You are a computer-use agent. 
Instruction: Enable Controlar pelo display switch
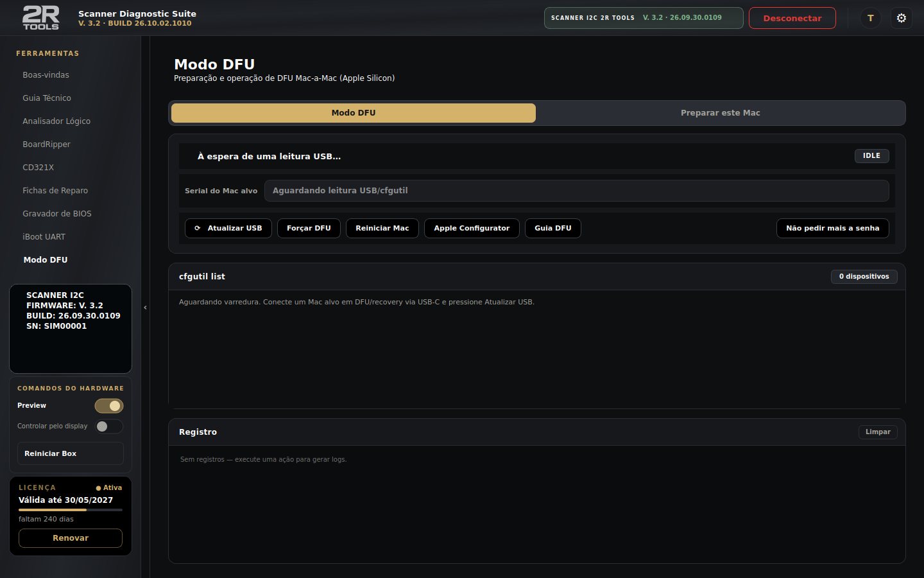point(109,426)
